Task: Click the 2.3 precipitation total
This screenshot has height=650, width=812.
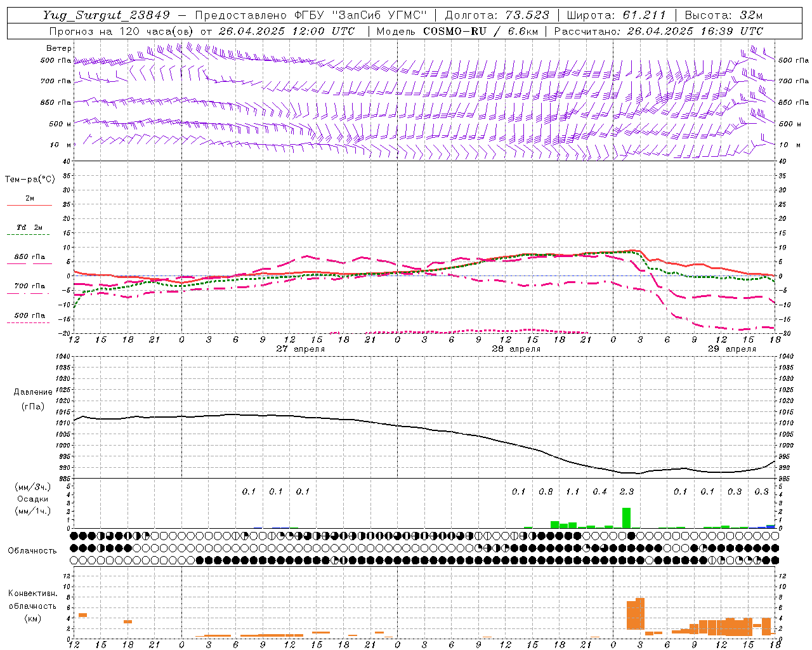Action: [x=626, y=491]
